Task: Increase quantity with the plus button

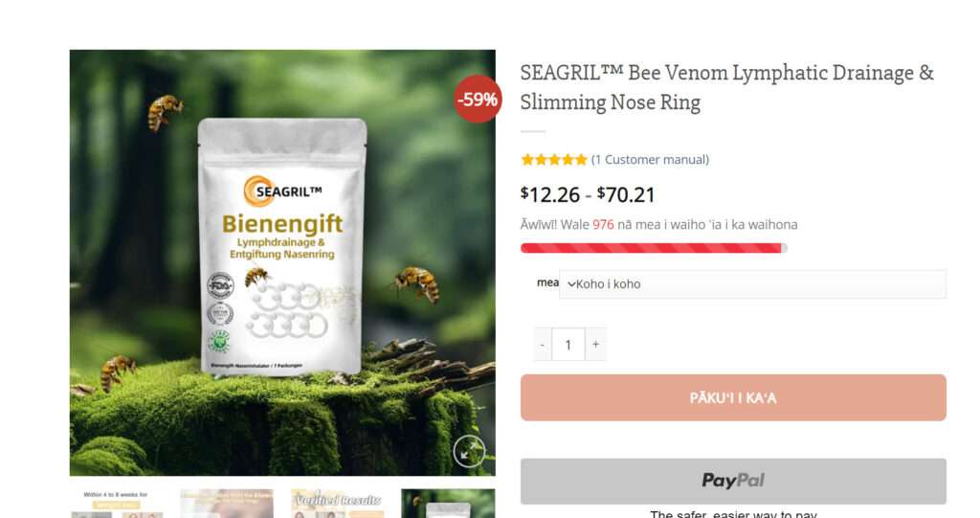Action: pos(595,344)
